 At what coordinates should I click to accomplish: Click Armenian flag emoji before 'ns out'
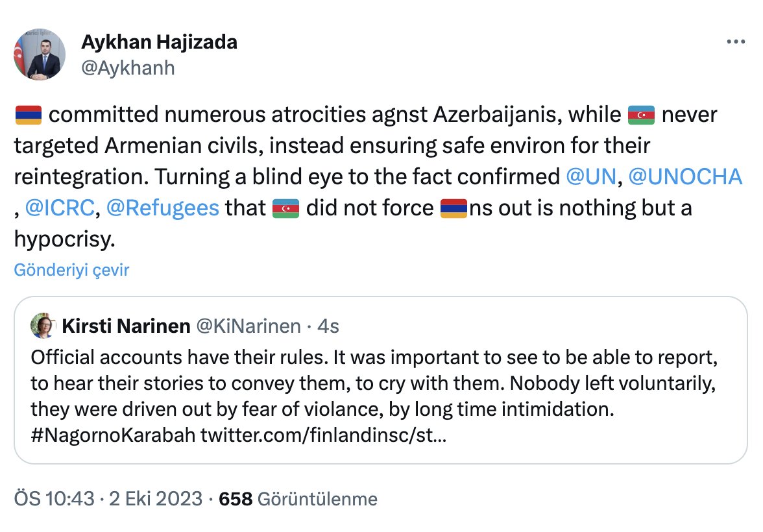[454, 208]
